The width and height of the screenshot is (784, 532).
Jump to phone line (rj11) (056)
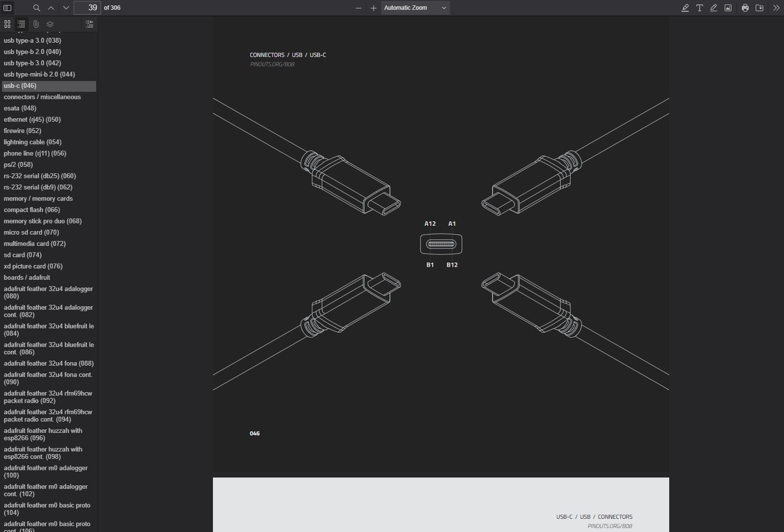click(35, 154)
